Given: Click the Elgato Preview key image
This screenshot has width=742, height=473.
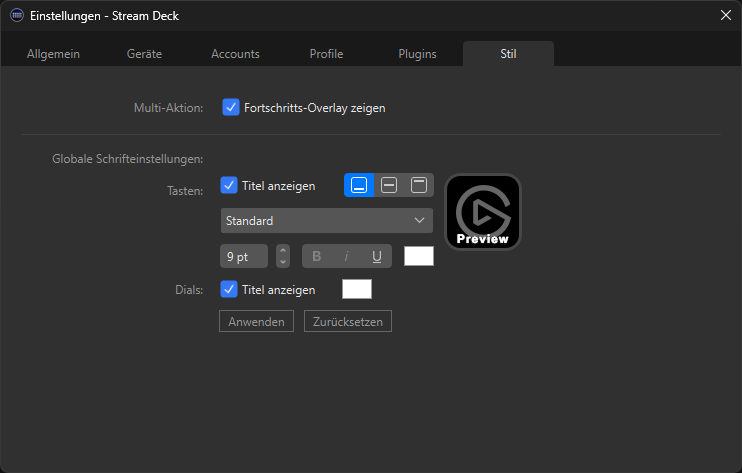Looking at the screenshot, I should [482, 211].
